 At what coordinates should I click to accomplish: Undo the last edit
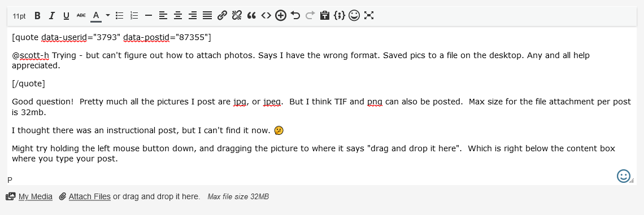point(295,16)
